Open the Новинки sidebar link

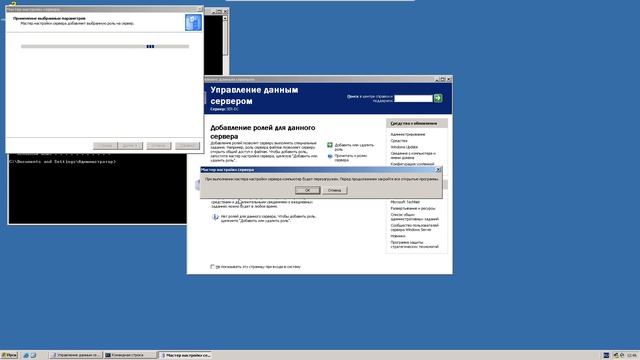point(398,236)
